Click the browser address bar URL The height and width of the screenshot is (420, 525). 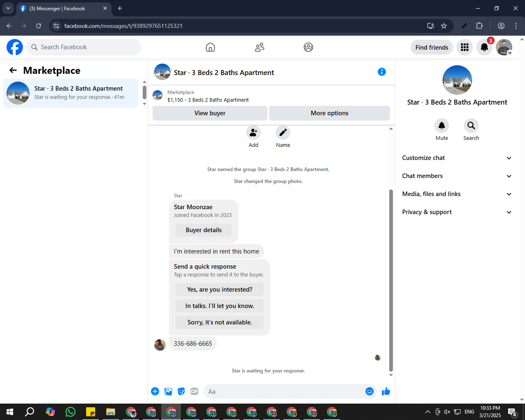tap(123, 26)
